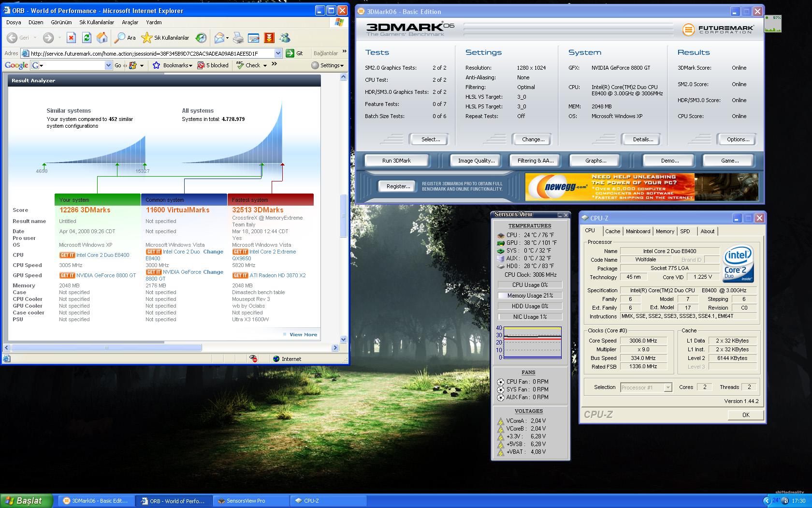Screen dimensions: 812x508
Task: Click the Forward arrow in Internet Explorer
Action: tap(48, 38)
